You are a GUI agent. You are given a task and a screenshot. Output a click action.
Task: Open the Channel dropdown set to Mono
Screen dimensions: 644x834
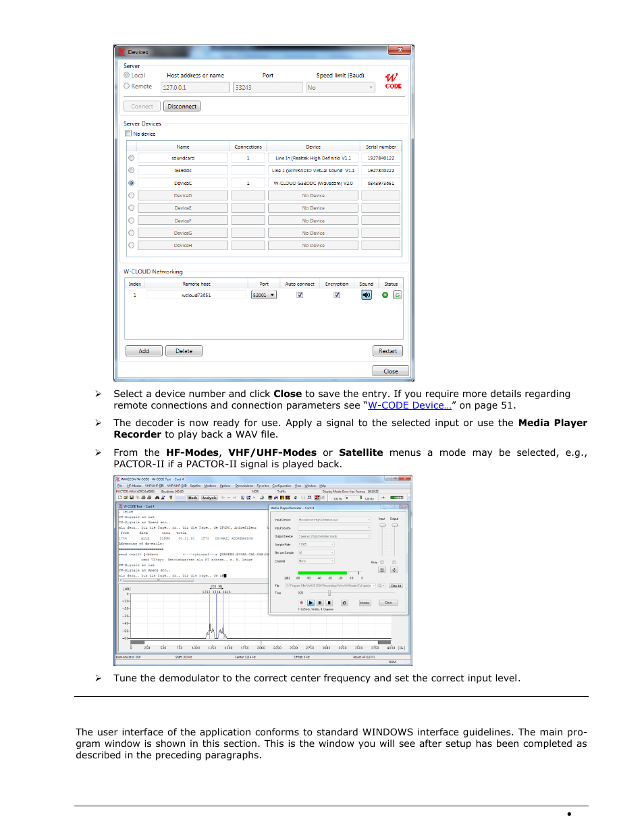tap(316, 561)
